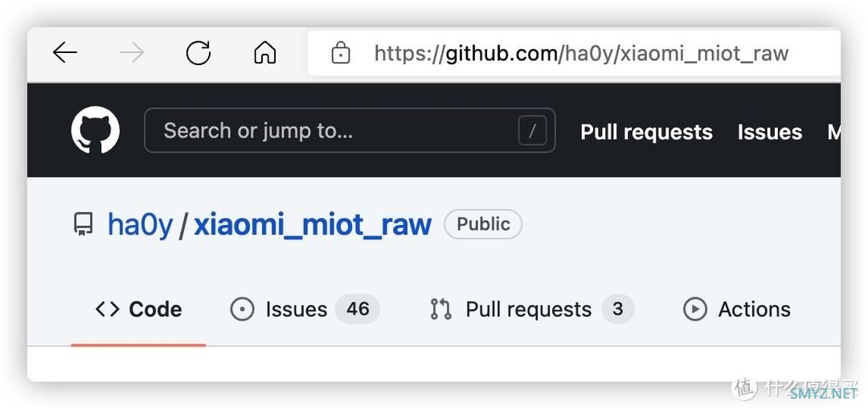This screenshot has height=409, width=868.
Task: Open GitHub homepage via Octocat logo
Action: tap(95, 130)
